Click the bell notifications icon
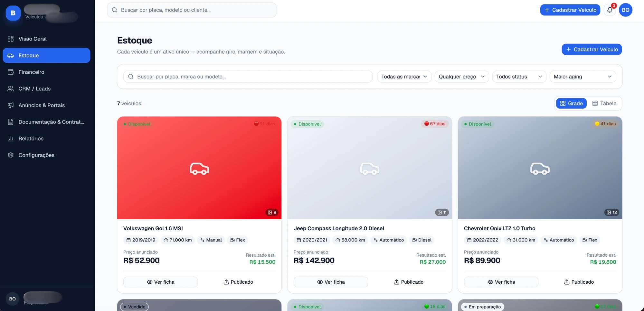The image size is (644, 311). (610, 10)
